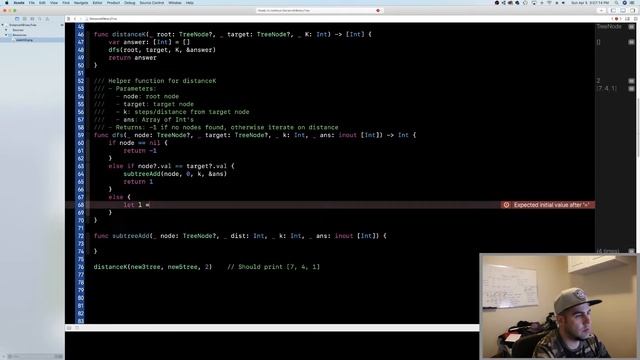640x360 pixels.
Task: Open Spotlight search in menu bar
Action: 617,3
